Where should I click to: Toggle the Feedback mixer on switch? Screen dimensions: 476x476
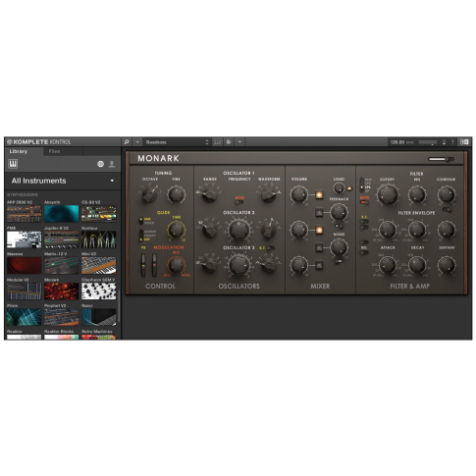[319, 212]
